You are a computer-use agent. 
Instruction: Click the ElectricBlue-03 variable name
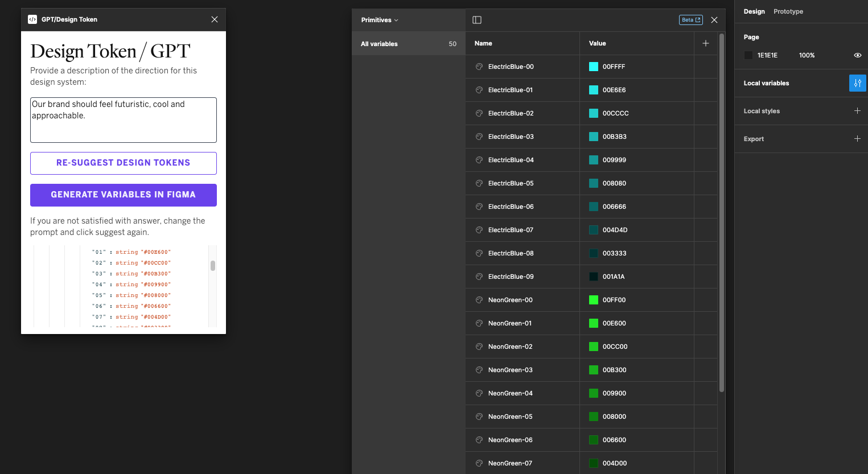pos(511,137)
